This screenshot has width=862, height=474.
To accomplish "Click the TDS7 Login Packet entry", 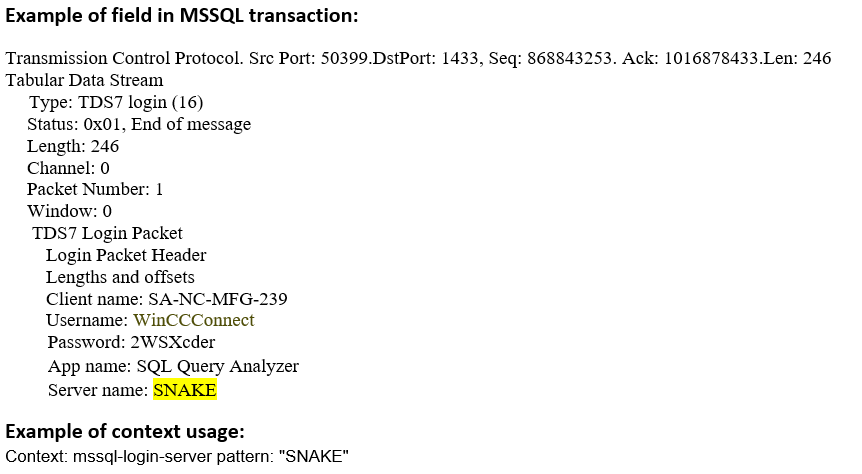I will pos(107,233).
